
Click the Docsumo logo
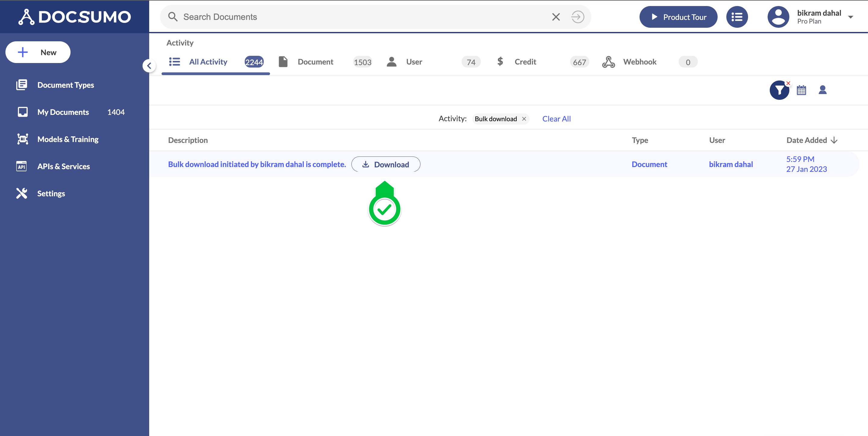[74, 17]
